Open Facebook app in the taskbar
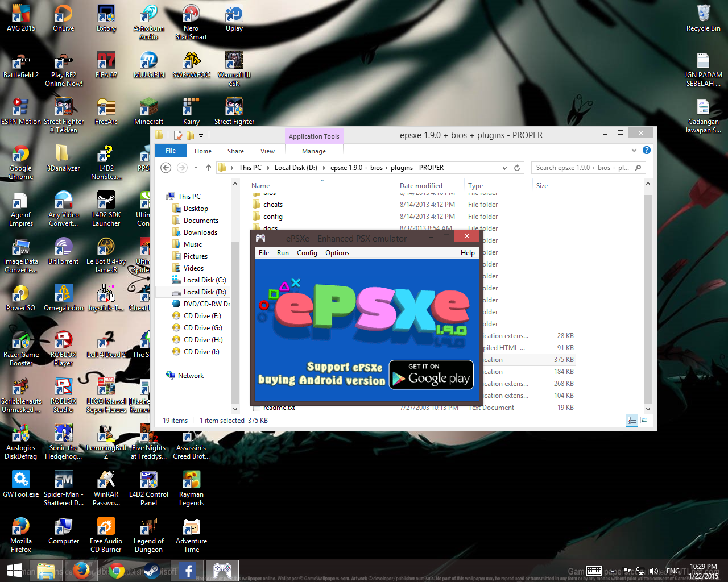Image resolution: width=728 pixels, height=582 pixels. pyautogui.click(x=187, y=571)
